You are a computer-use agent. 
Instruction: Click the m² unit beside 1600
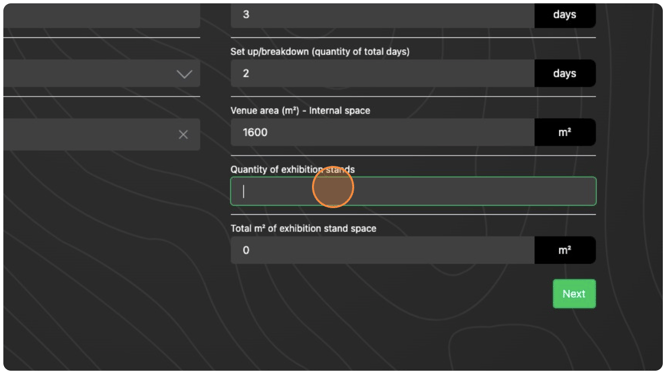pos(565,132)
